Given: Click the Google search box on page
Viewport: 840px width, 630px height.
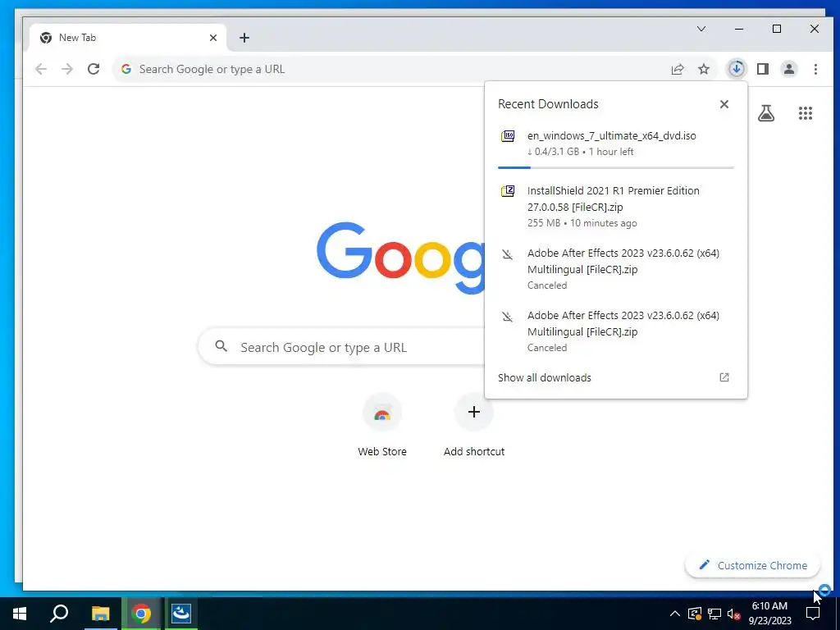Looking at the screenshot, I should pyautogui.click(x=343, y=347).
